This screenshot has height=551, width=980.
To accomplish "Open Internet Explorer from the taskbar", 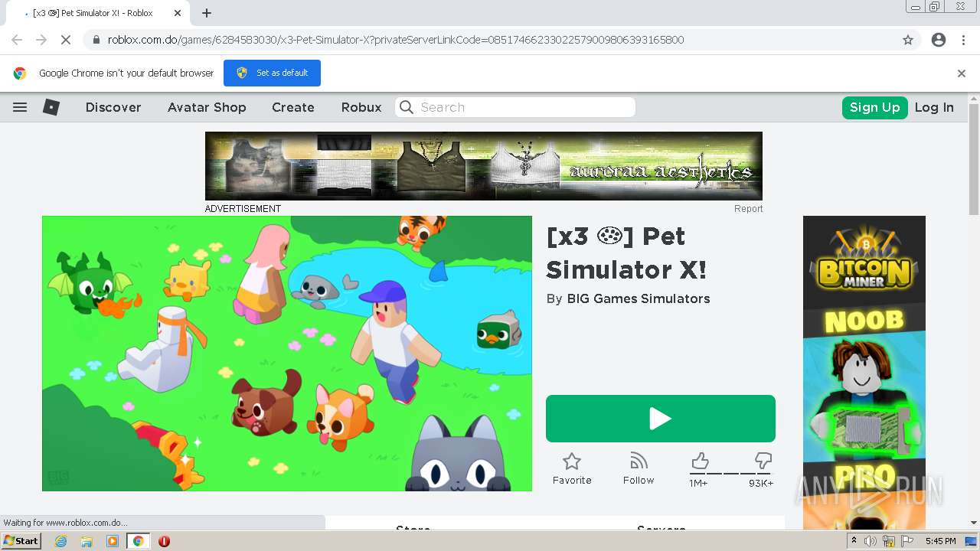I will (x=60, y=541).
